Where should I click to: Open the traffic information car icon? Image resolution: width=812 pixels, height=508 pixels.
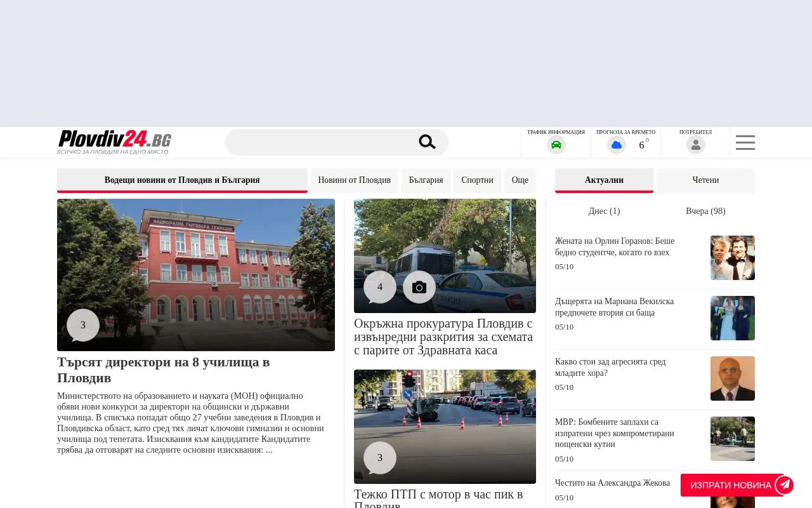click(x=556, y=145)
